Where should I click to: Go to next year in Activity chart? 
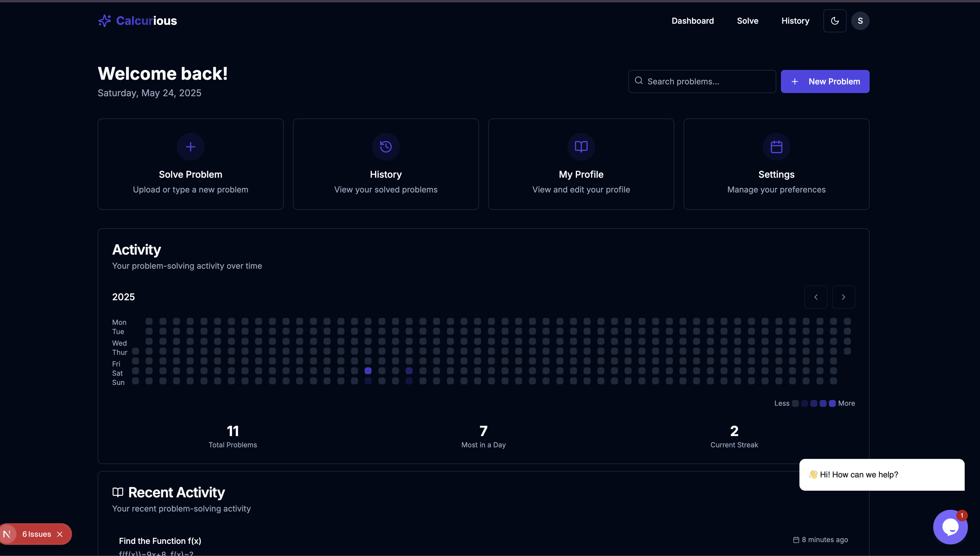(x=843, y=297)
